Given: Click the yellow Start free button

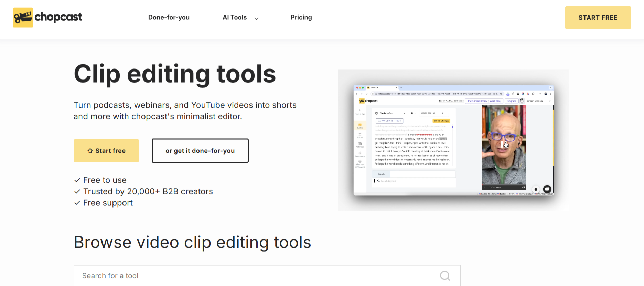Looking at the screenshot, I should [x=106, y=151].
